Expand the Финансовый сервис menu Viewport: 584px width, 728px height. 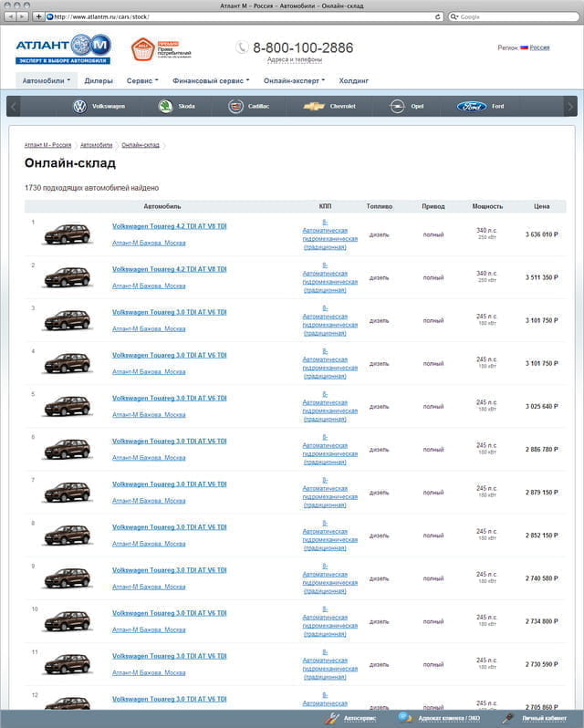(211, 80)
